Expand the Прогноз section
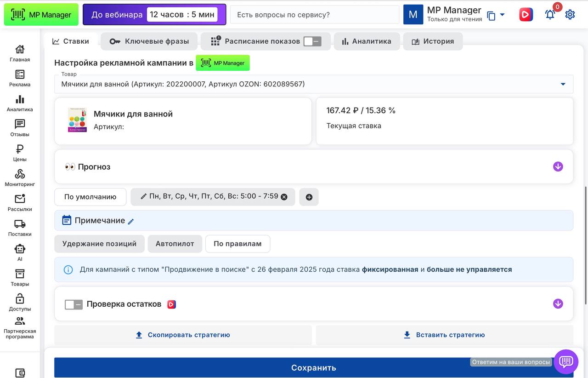588x378 pixels. [x=558, y=166]
